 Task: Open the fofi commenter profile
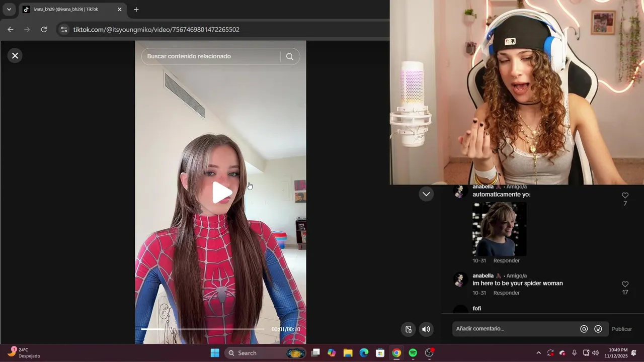pyautogui.click(x=477, y=308)
